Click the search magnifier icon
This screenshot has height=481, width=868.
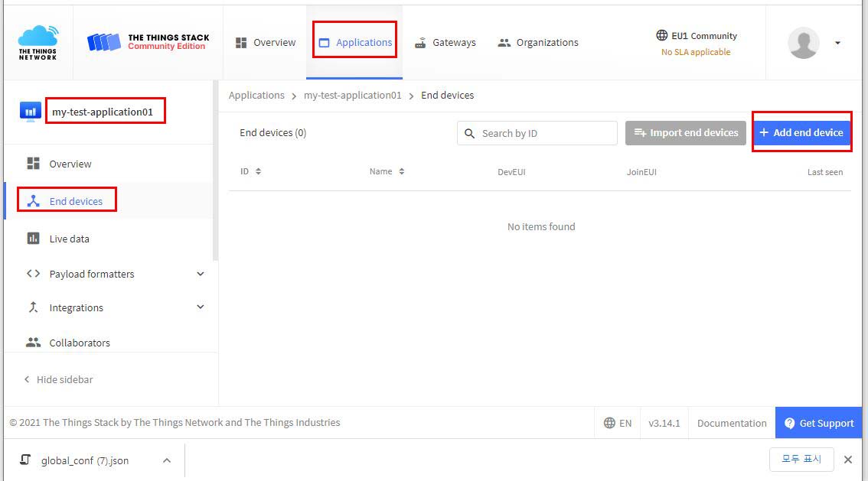pyautogui.click(x=469, y=133)
